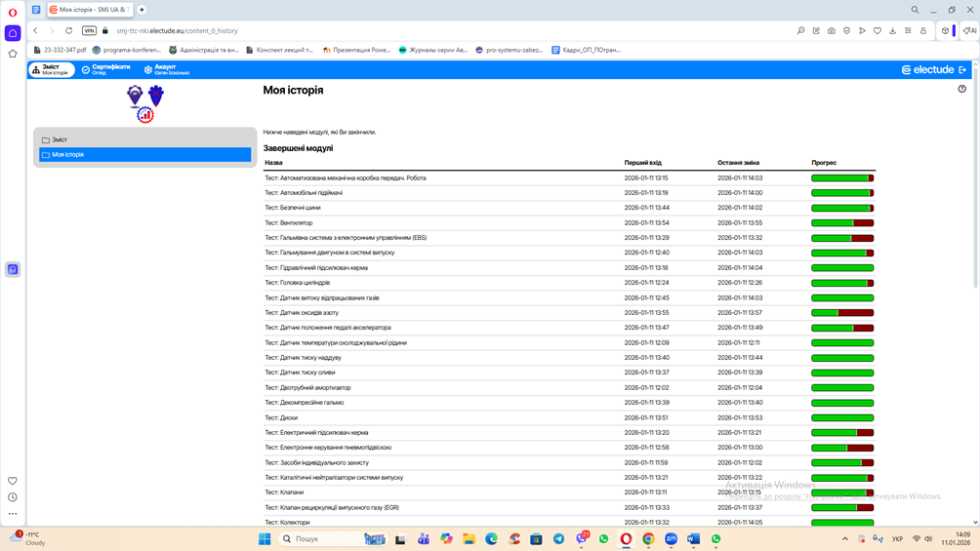This screenshot has width=980, height=551.
Task: Open the Тест: Вентилятор module link
Action: click(x=289, y=222)
